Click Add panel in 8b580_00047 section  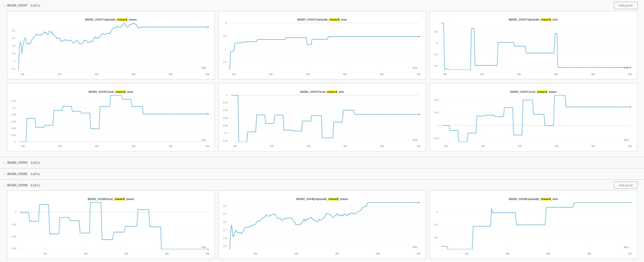pos(625,5)
